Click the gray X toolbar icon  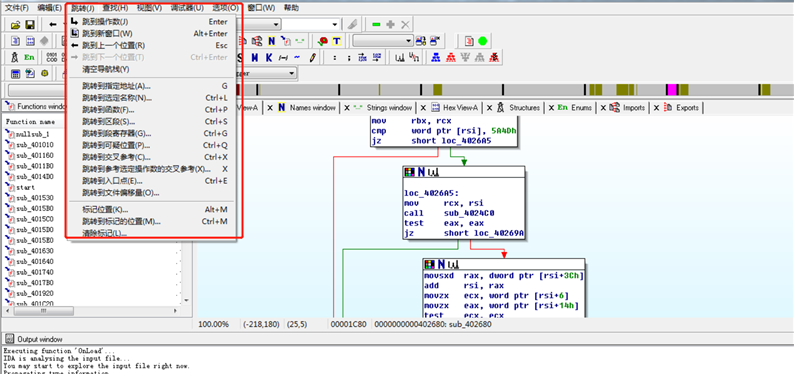[x=405, y=24]
